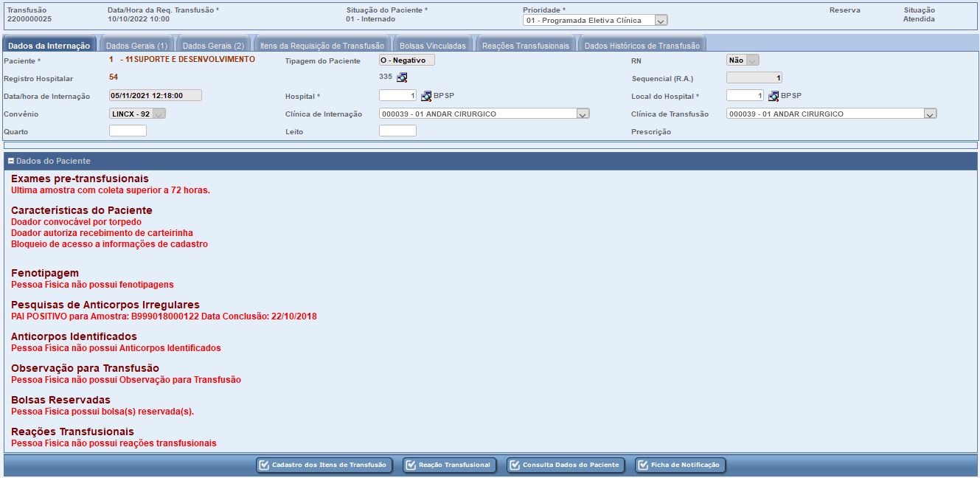980x478 pixels.
Task: Click the Cadastro dos Itens de Transfusão button
Action: 324,465
